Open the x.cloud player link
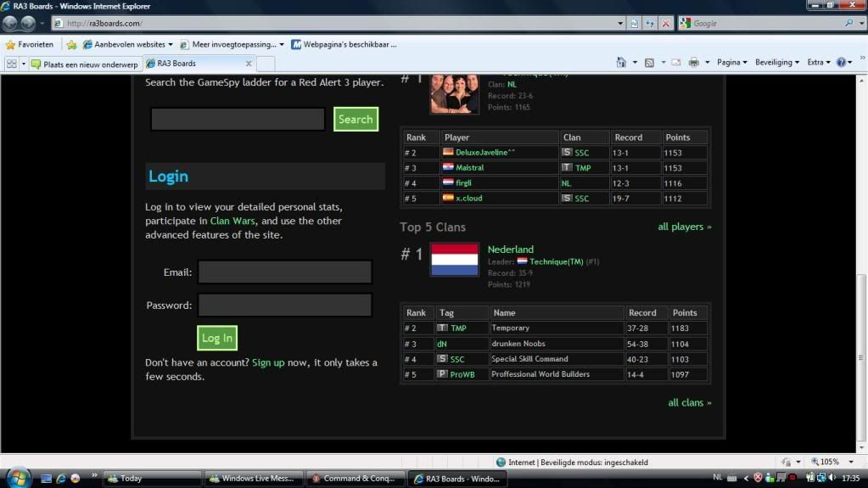Viewport: 868px width, 488px height. (469, 198)
